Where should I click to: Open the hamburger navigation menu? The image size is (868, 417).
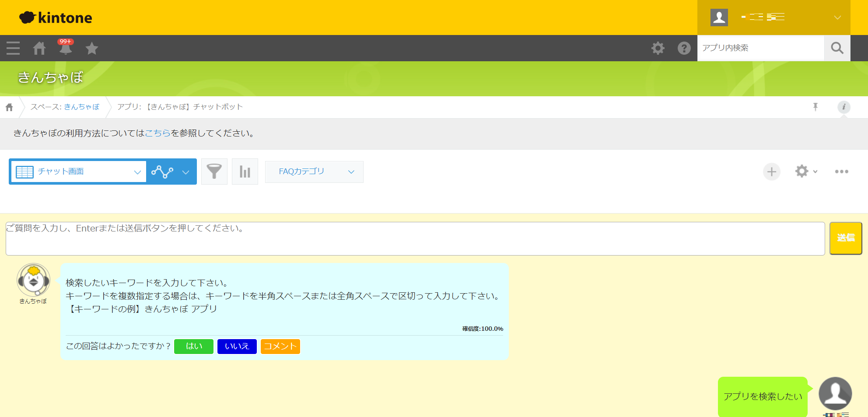click(x=13, y=48)
